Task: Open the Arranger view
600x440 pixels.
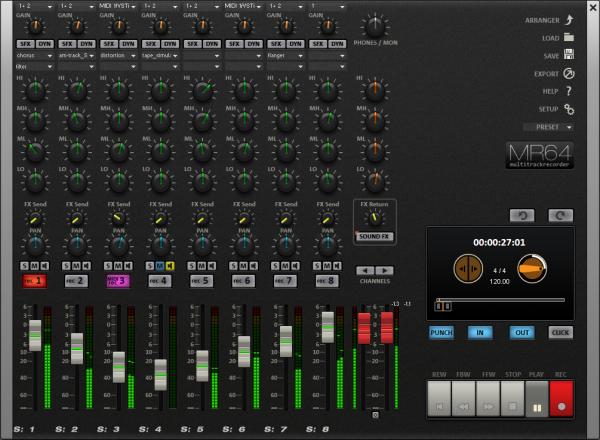Action: [568, 19]
